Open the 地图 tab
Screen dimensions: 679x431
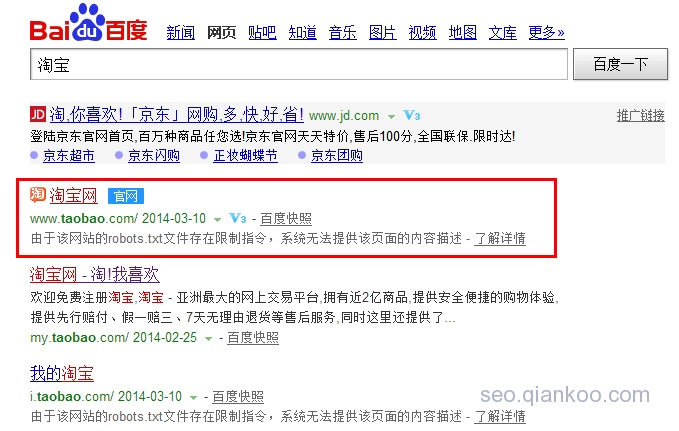pyautogui.click(x=462, y=32)
